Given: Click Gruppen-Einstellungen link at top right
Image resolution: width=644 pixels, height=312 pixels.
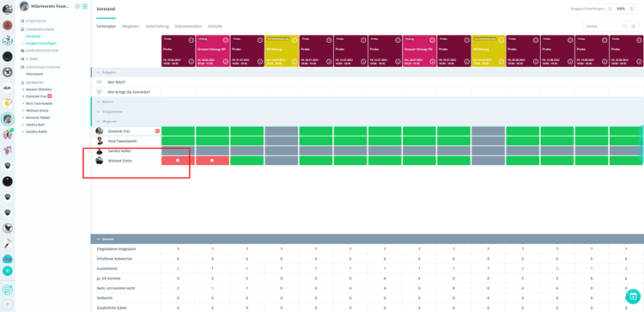Looking at the screenshot, I should coord(587,9).
